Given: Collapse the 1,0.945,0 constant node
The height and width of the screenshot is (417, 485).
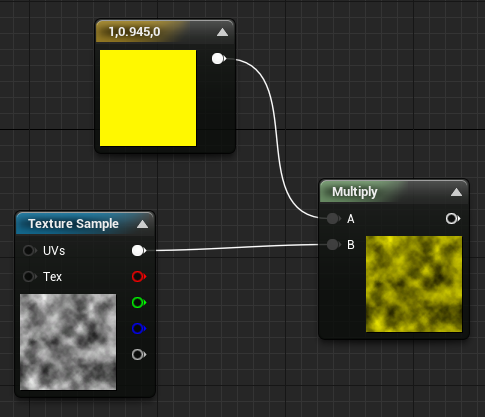Looking at the screenshot, I should (x=222, y=32).
